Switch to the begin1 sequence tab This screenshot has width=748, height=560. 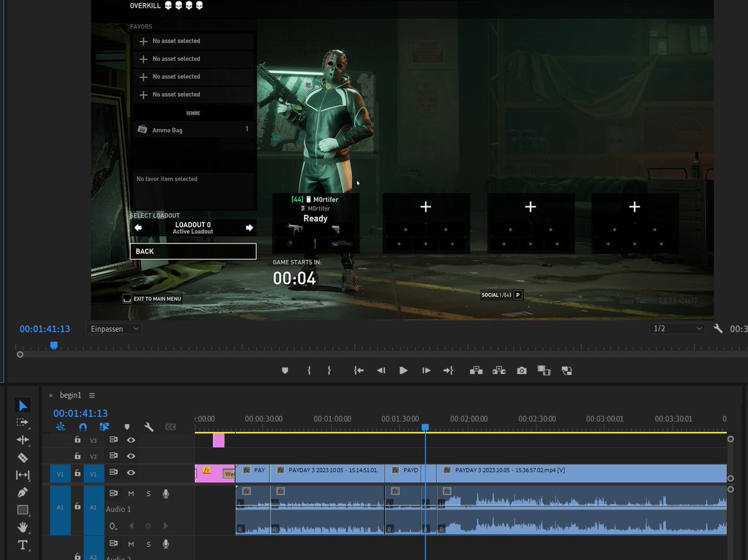(70, 396)
